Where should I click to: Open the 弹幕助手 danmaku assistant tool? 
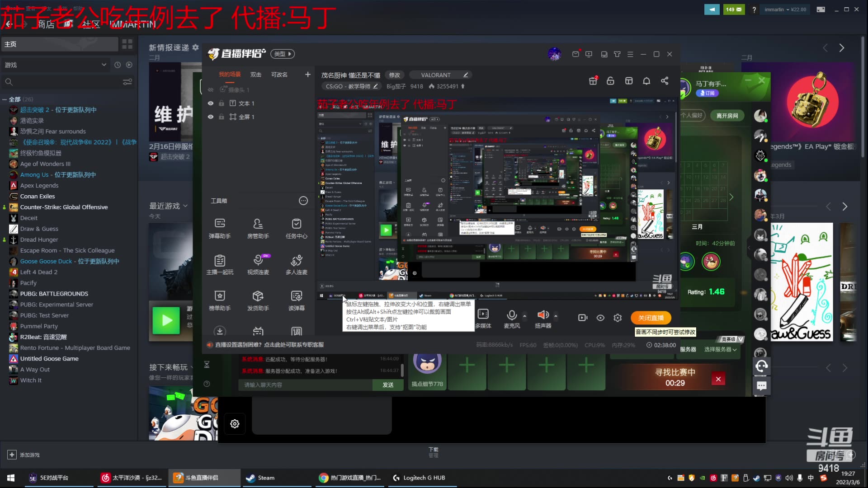[x=220, y=228]
